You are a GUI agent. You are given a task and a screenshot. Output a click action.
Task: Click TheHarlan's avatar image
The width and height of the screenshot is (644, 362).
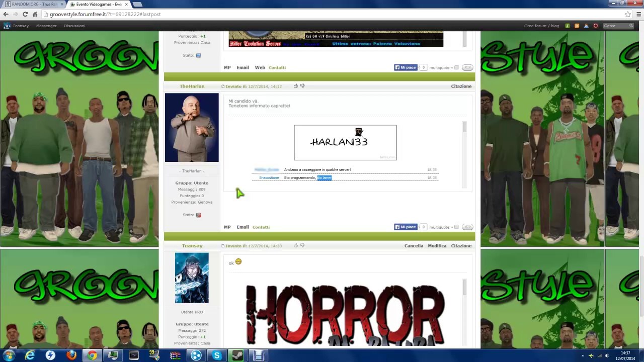pos(192,128)
